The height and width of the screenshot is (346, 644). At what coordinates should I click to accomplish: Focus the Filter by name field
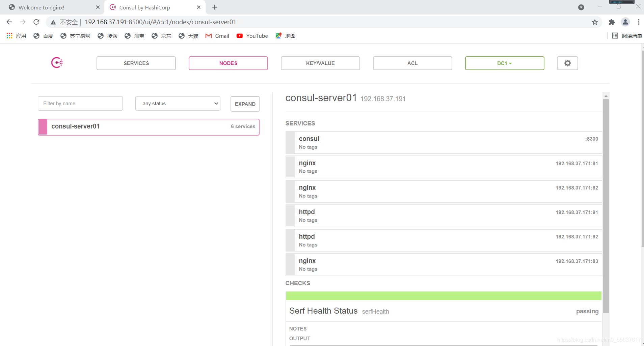(80, 104)
